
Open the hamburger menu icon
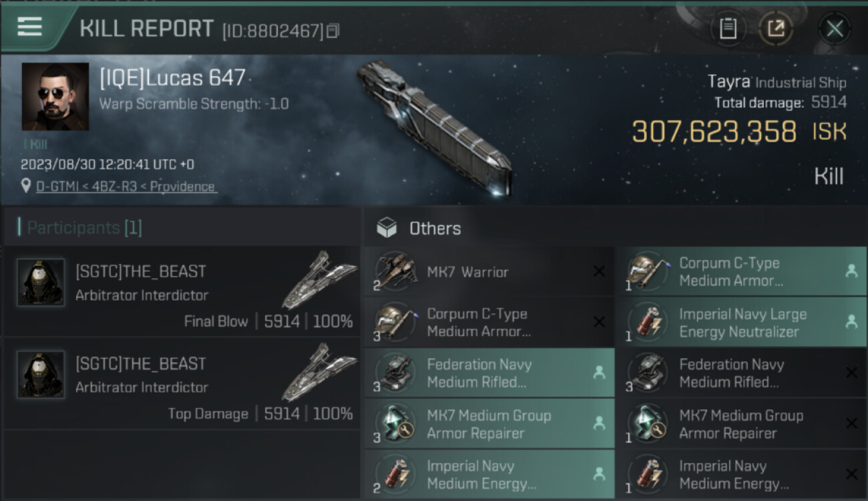click(x=29, y=27)
